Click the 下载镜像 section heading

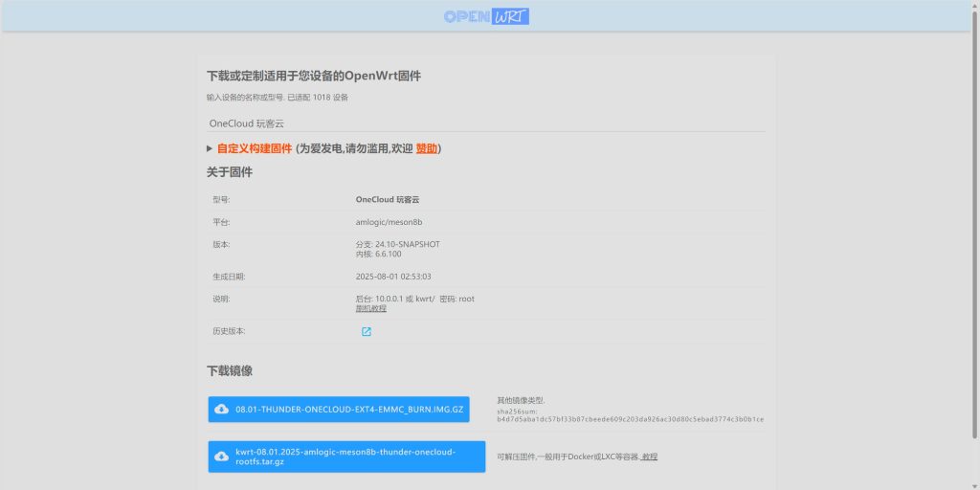click(x=230, y=370)
